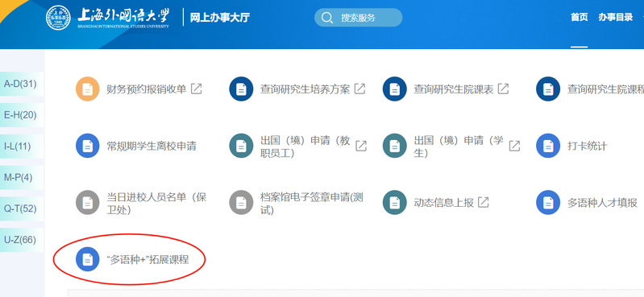644x297 pixels.
Task: Open the 档案馆电子签章申请(测试) service link
Action: (312, 204)
